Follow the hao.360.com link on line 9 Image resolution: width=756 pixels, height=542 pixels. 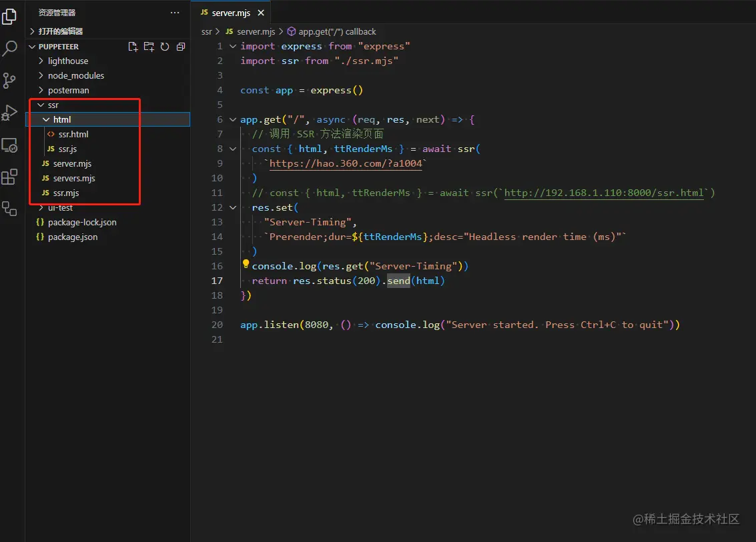[346, 164]
